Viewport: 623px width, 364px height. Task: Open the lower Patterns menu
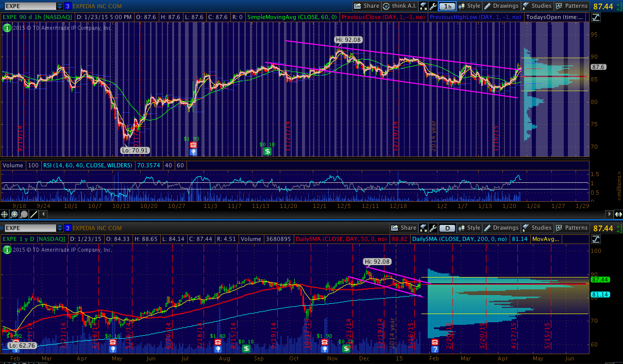tap(572, 228)
